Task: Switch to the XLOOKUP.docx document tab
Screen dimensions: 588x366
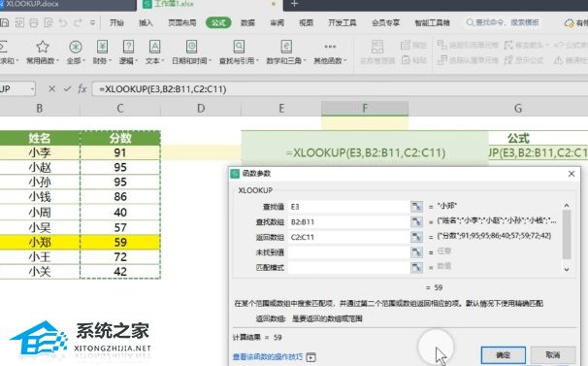Action: (68, 5)
